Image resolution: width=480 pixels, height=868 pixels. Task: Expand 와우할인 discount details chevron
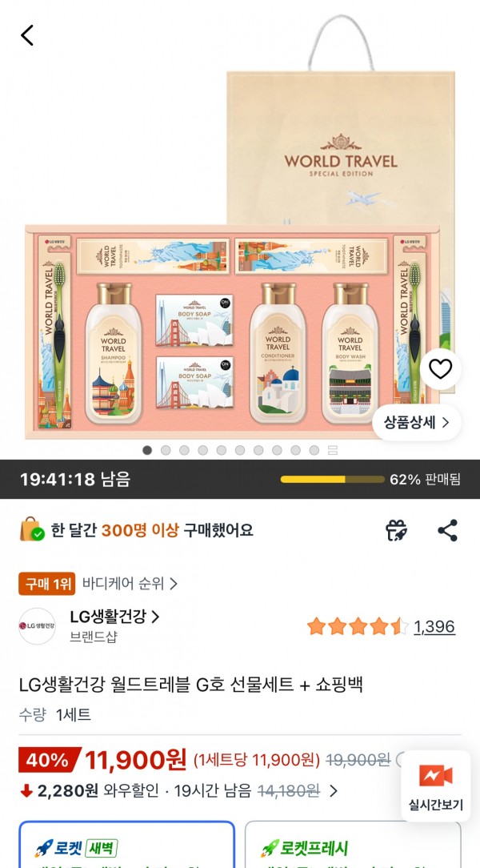[333, 791]
